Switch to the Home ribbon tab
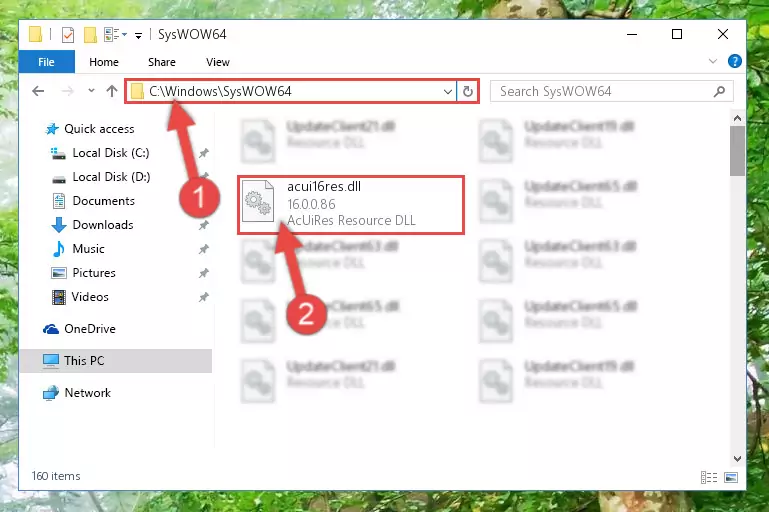This screenshot has width=769, height=512. [x=103, y=62]
